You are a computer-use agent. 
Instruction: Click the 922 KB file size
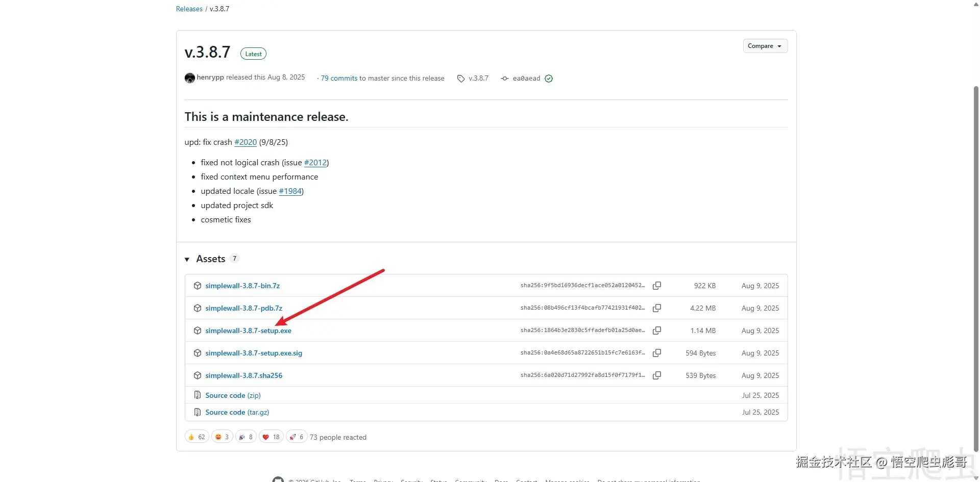(x=705, y=286)
